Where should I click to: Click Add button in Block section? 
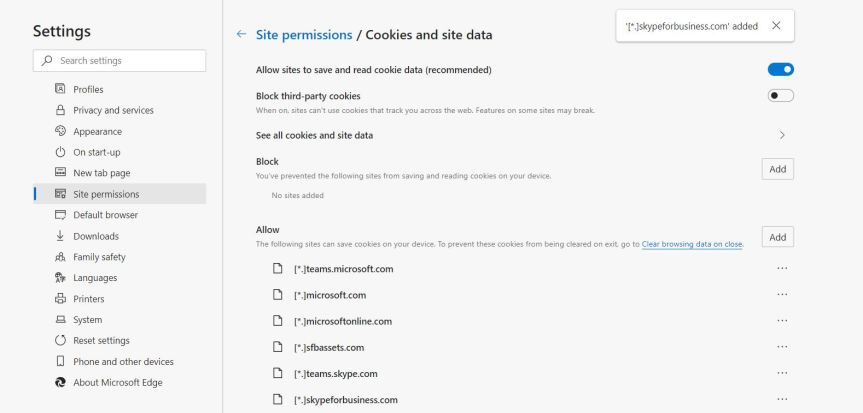pos(777,169)
